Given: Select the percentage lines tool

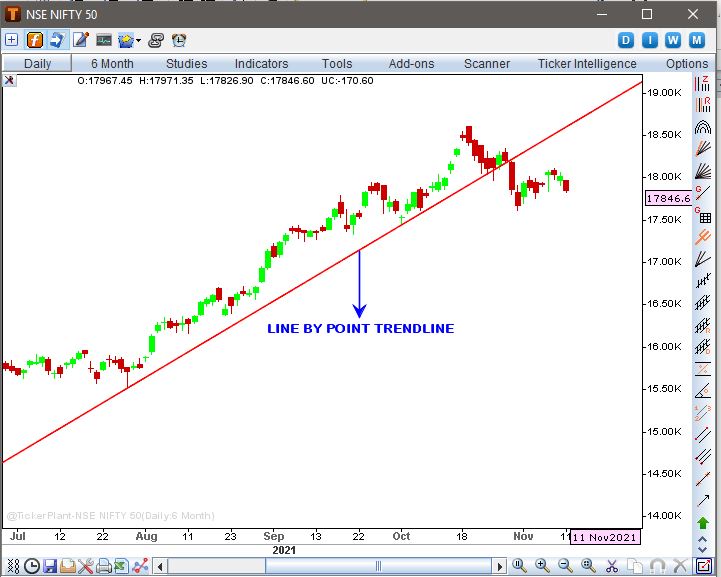Looking at the screenshot, I should [702, 369].
